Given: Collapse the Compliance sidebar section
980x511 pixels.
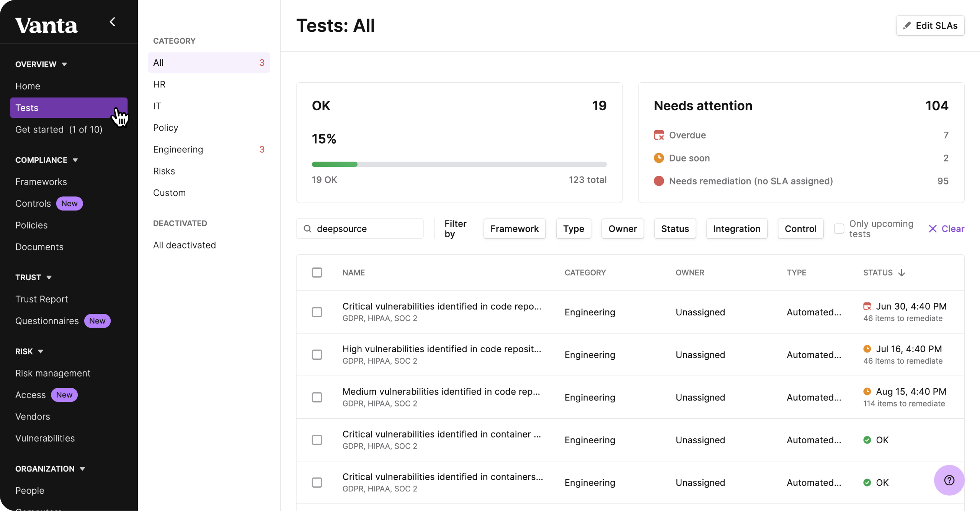Looking at the screenshot, I should [75, 160].
